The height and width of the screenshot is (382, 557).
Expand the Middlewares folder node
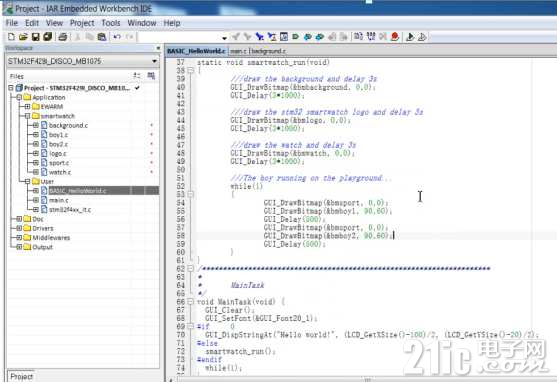[x=19, y=237]
